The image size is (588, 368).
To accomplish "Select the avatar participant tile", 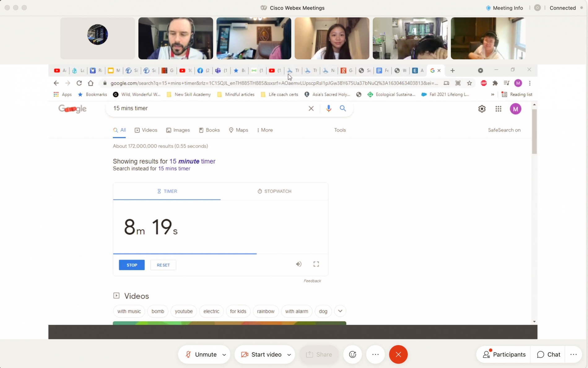I will 98,38.
